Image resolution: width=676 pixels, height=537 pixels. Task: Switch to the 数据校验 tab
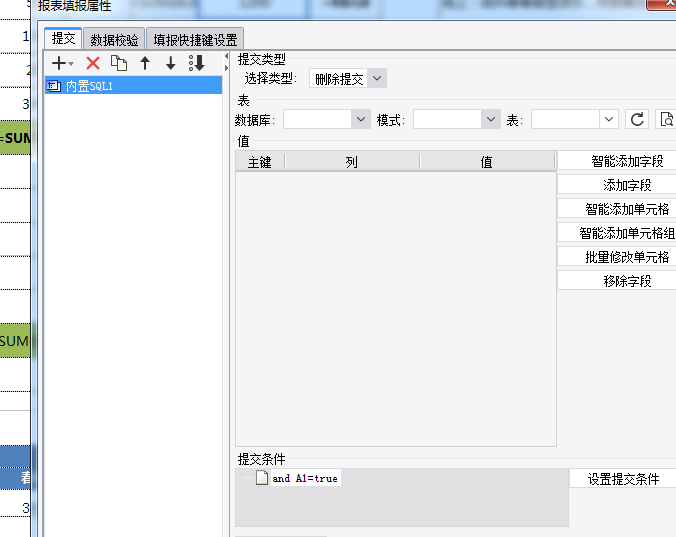point(114,40)
